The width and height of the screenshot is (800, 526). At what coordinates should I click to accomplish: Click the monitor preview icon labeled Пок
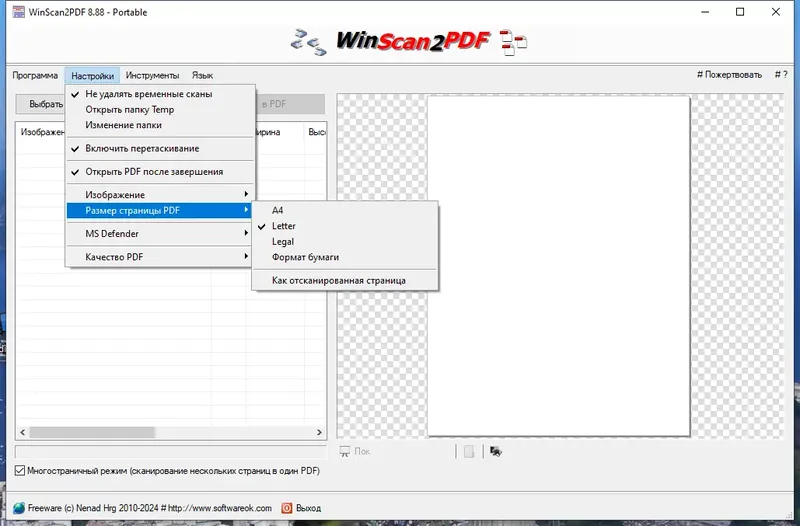(x=345, y=452)
